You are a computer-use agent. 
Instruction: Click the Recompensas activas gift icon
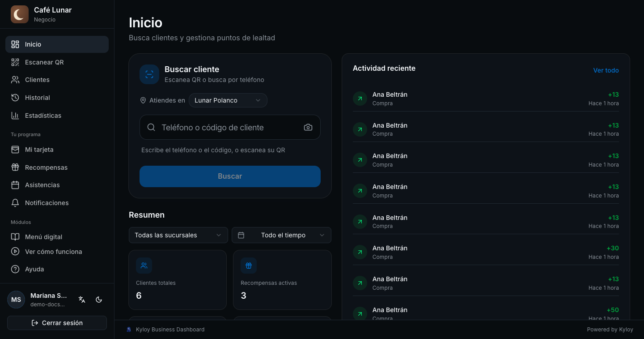tap(249, 266)
